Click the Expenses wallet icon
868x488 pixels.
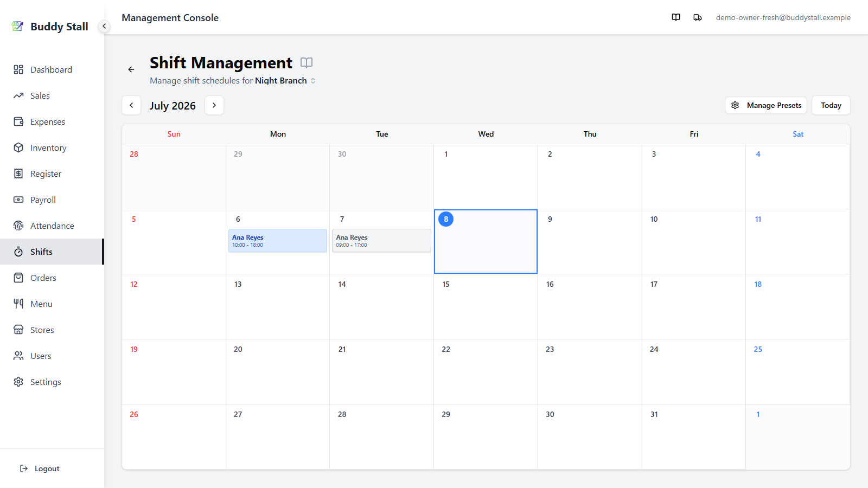[x=18, y=121]
